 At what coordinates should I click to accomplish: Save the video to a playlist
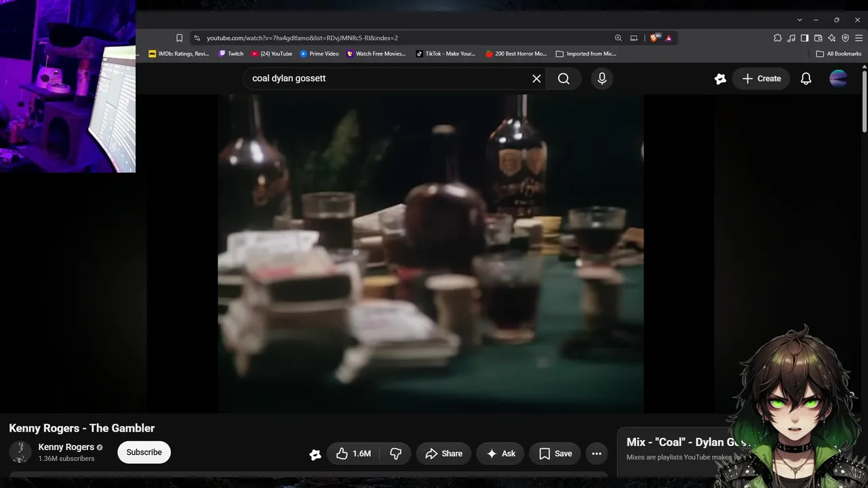point(555,453)
